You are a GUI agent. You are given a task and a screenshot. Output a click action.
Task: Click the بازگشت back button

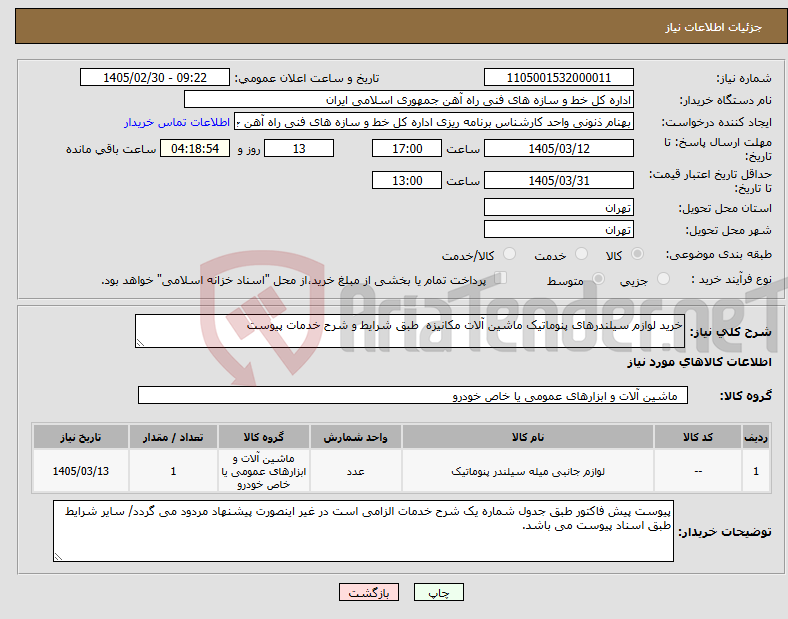[369, 592]
